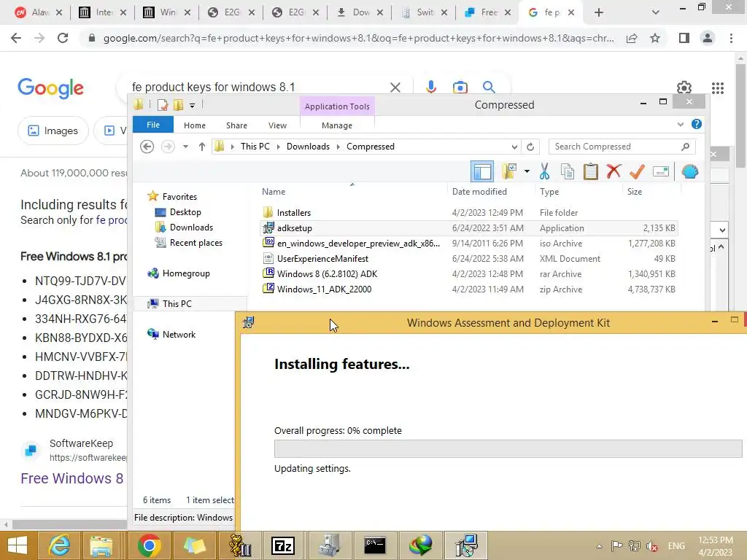This screenshot has height=560, width=747.
Task: Click the folder options icon with checkmark
Action: coord(508,171)
